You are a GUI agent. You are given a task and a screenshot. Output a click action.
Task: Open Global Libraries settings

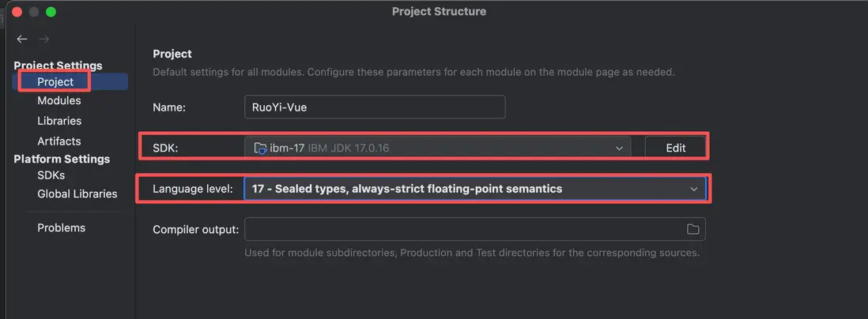click(77, 193)
